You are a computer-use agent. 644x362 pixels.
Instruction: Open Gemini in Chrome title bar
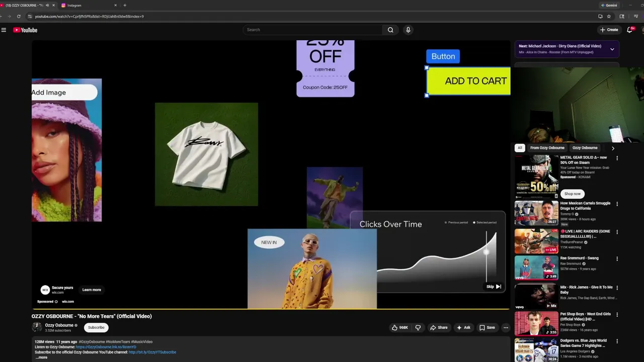tap(609, 5)
